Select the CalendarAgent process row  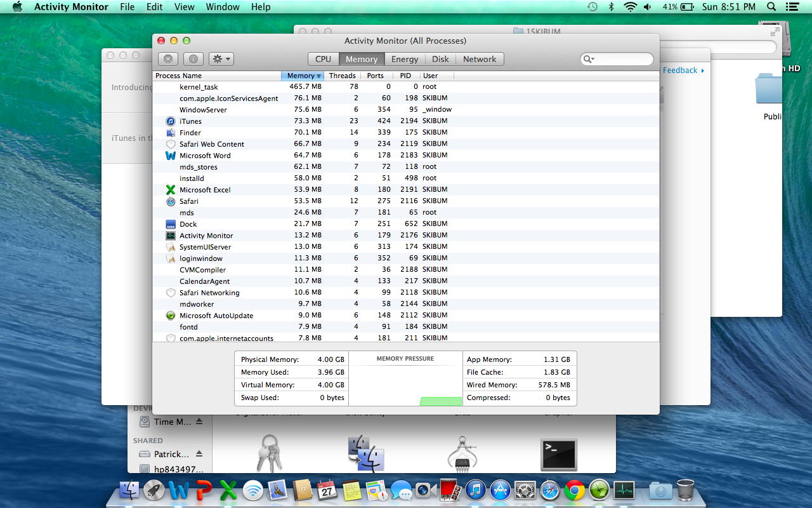point(406,281)
